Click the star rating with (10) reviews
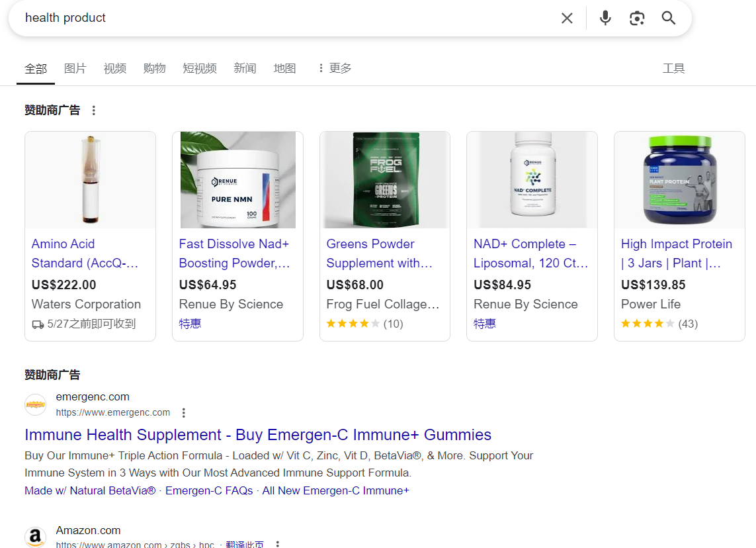Viewport: 756px width, 548px height. (365, 324)
